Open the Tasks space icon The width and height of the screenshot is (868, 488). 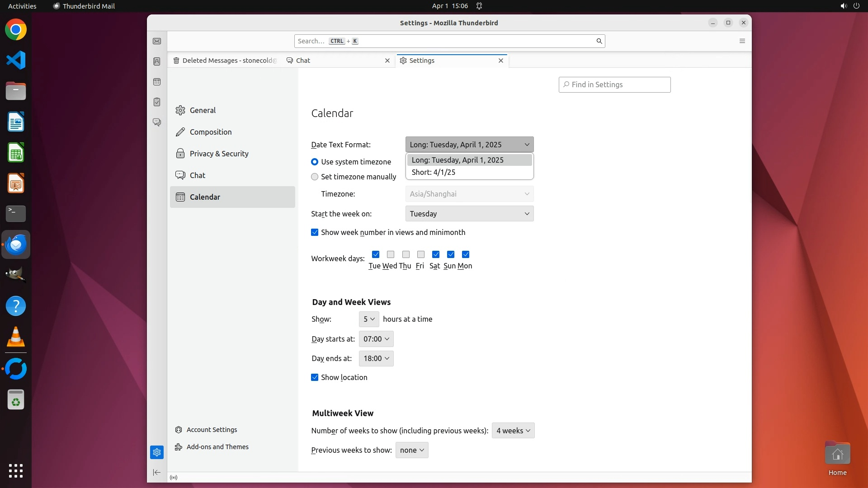click(157, 102)
